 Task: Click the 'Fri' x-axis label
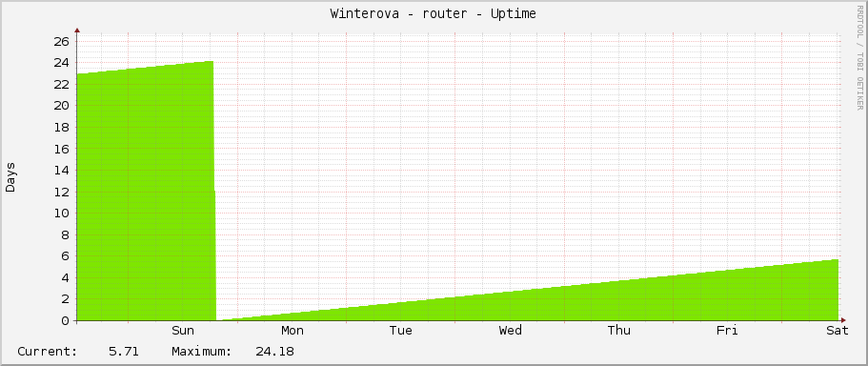click(x=727, y=331)
